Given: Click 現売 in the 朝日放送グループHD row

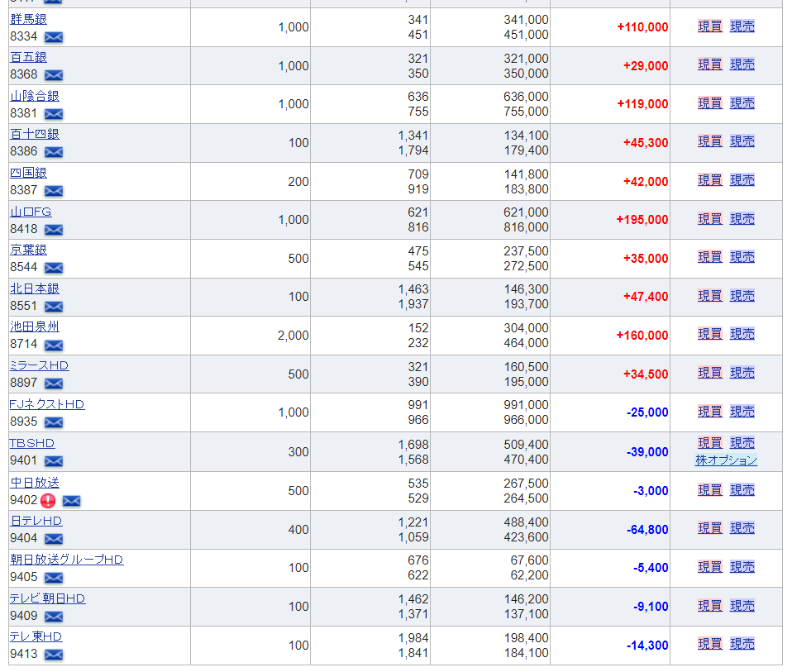Looking at the screenshot, I should (742, 567).
